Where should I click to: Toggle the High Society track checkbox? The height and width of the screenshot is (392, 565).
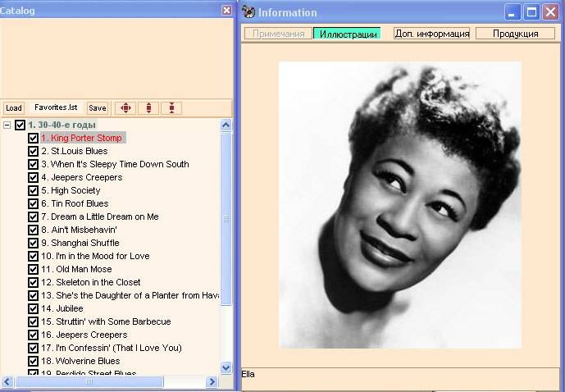tap(33, 190)
